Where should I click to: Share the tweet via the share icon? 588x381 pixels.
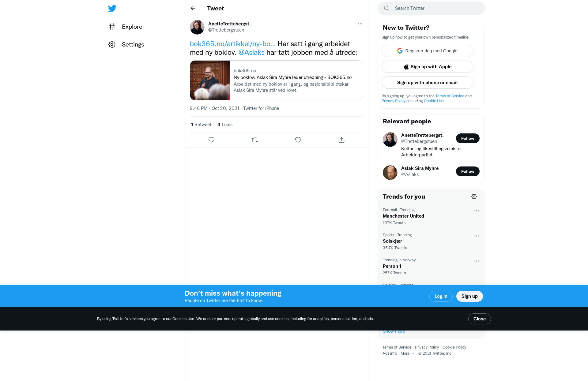(x=341, y=140)
